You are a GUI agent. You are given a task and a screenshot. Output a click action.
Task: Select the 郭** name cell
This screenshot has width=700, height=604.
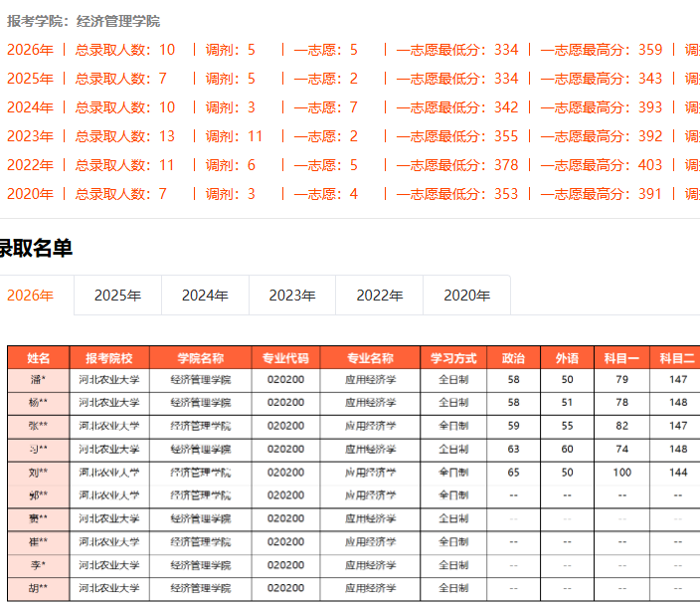pyautogui.click(x=39, y=496)
